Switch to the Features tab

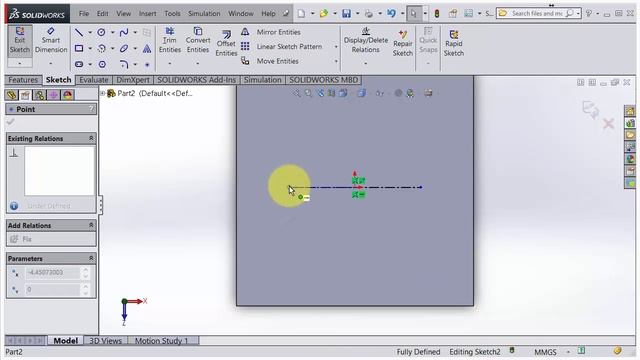tap(23, 80)
